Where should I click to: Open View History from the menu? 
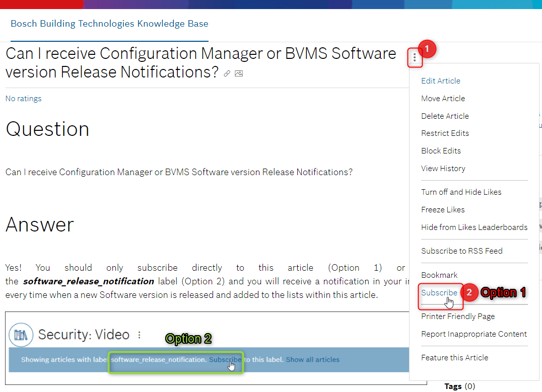(443, 168)
